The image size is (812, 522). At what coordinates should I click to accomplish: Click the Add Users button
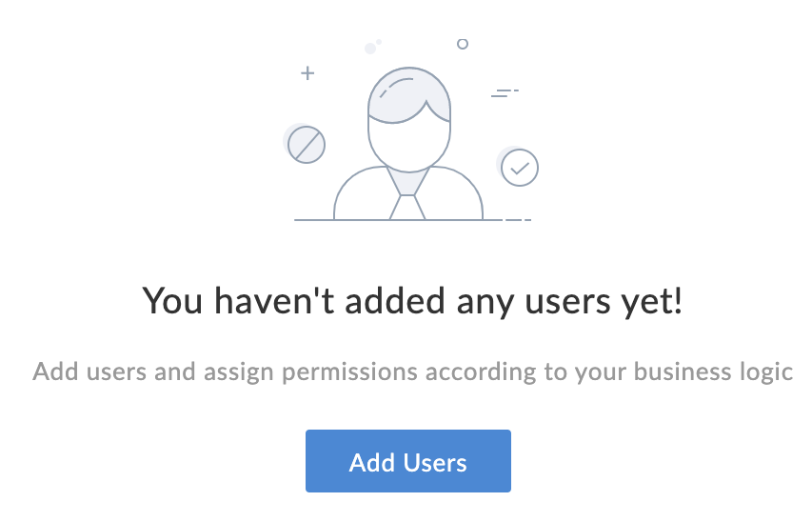407,462
